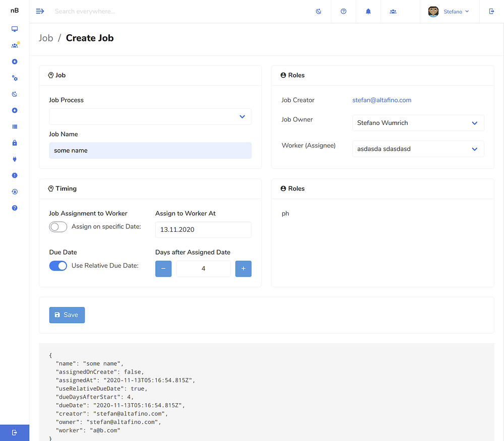Image resolution: width=504 pixels, height=441 pixels.
Task: Click the plug icon in sidebar
Action: [15, 159]
